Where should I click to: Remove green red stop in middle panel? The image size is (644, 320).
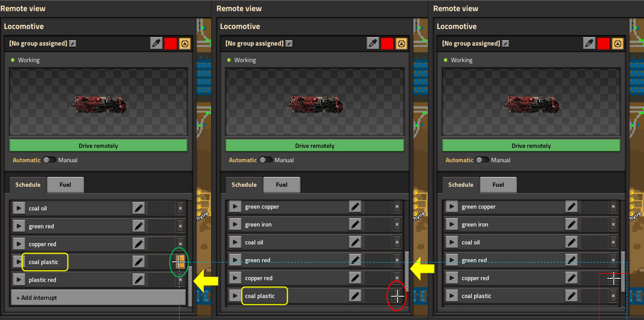pos(397,260)
